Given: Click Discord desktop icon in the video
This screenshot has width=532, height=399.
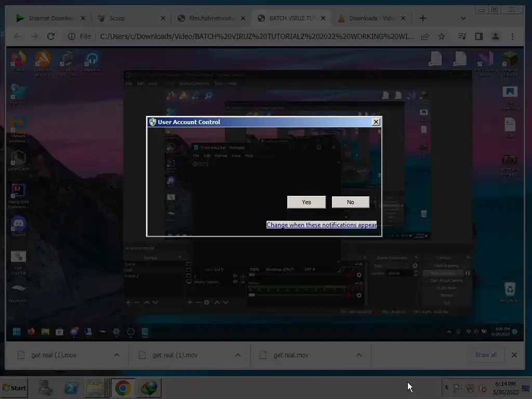Looking at the screenshot, I should coord(18,226).
